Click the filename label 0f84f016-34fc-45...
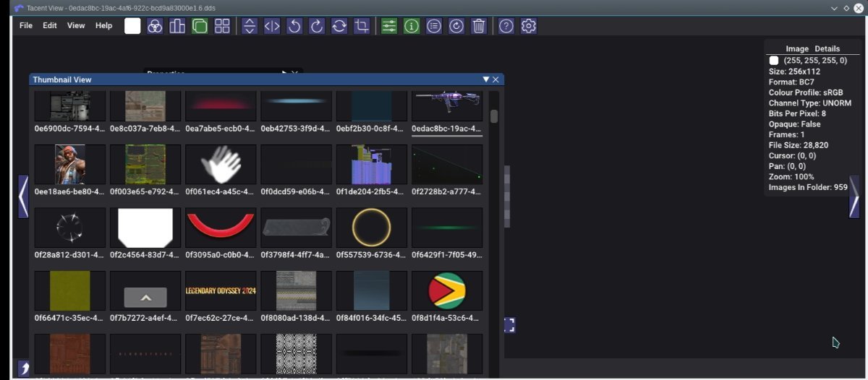This screenshot has width=868, height=380. [x=372, y=318]
